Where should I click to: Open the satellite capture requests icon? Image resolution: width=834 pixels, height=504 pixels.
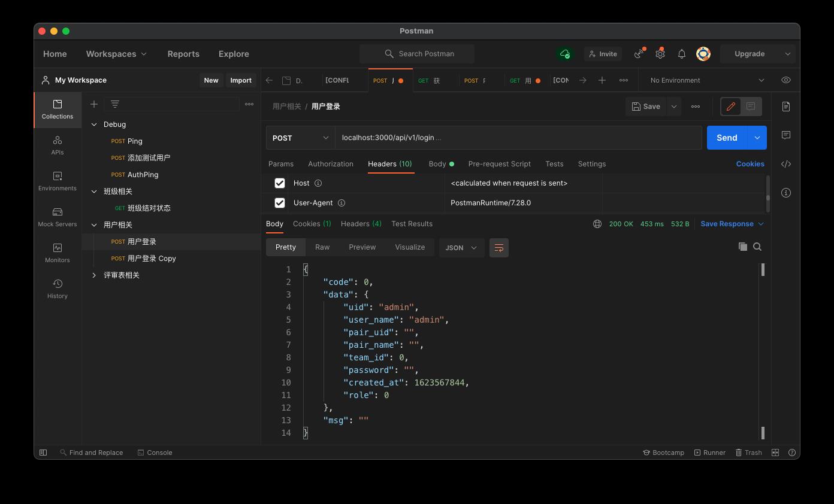(639, 54)
